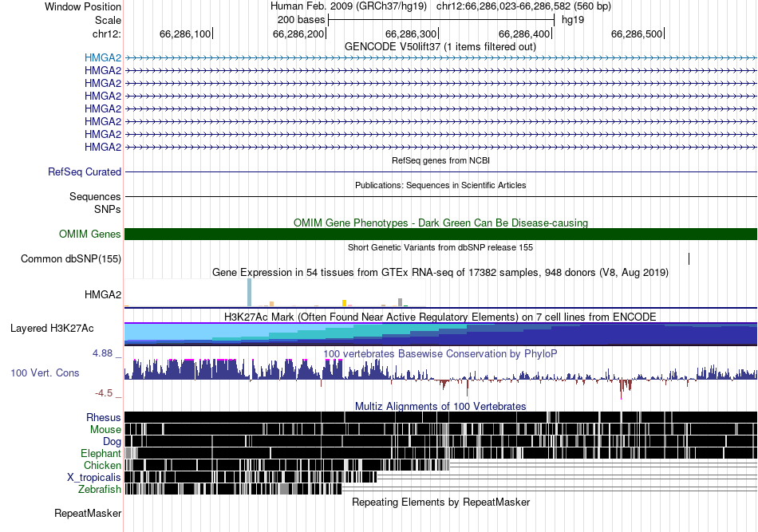The height and width of the screenshot is (532, 758).
Task: Click the layered H3K27Ac signal graph
Action: 441,334
